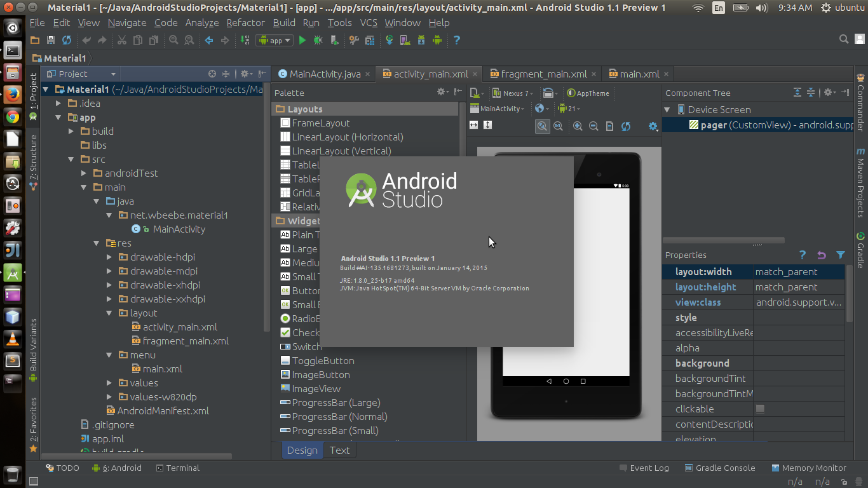Click the Make Project icon

pos(245,40)
